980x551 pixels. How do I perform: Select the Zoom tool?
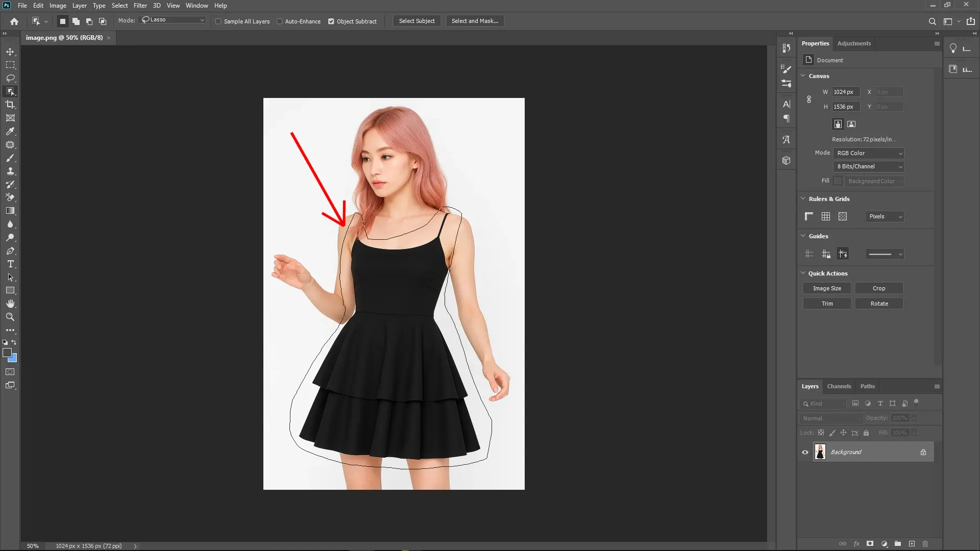pos(10,317)
